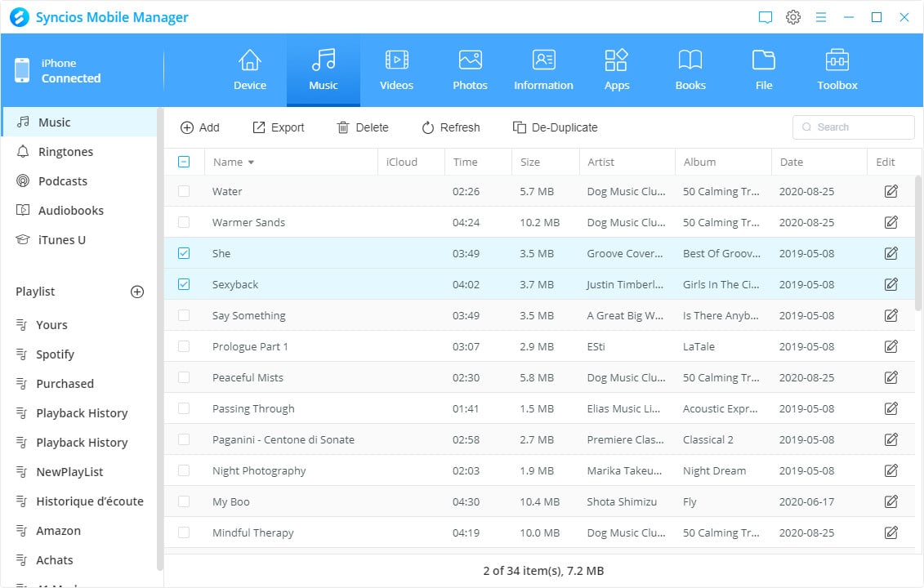Screen dimensions: 924x588
Task: Click the sidebar vertical scrollbar
Action: (x=159, y=339)
